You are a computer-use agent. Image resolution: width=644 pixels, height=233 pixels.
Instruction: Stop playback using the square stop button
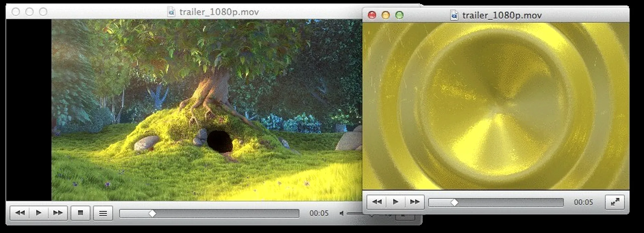pyautogui.click(x=80, y=213)
